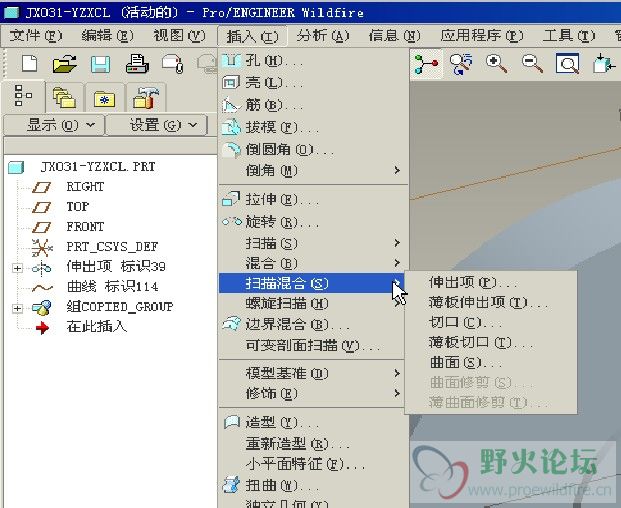Select the 在此插入 marker
This screenshot has height=508, width=621.
click(97, 327)
